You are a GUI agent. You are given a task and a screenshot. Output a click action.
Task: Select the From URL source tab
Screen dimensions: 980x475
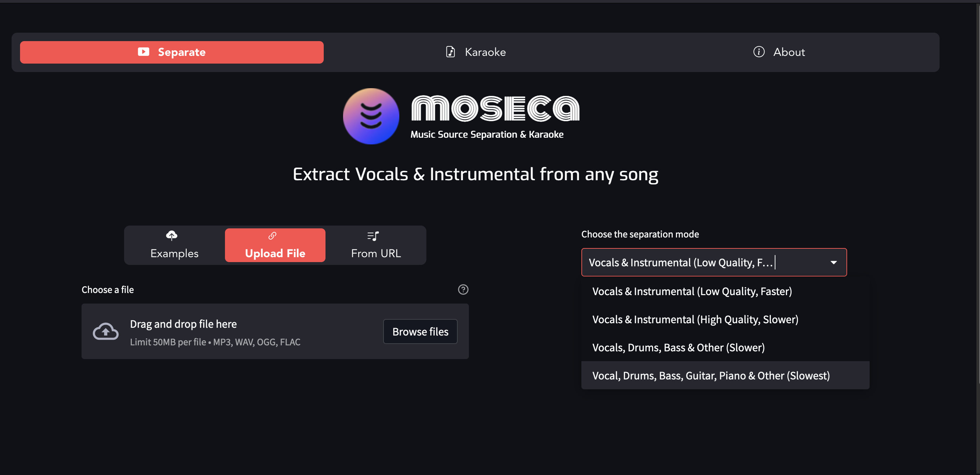[x=376, y=245]
